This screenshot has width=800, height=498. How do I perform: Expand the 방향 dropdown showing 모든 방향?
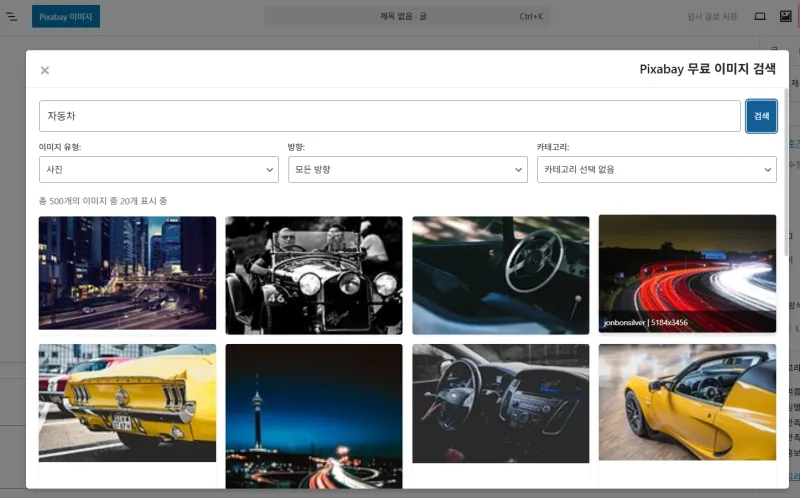pyautogui.click(x=407, y=170)
